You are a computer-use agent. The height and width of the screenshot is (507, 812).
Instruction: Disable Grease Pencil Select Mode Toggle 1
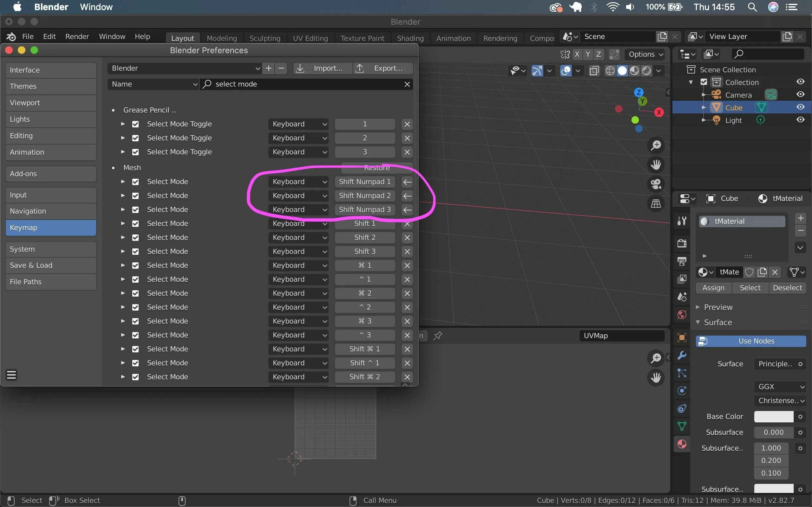[x=135, y=124]
